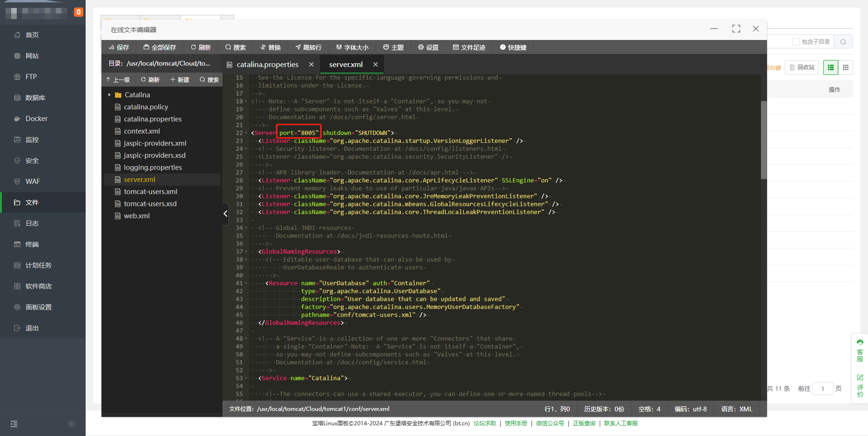
Task: Open the Replace tool in toolbar
Action: point(270,47)
